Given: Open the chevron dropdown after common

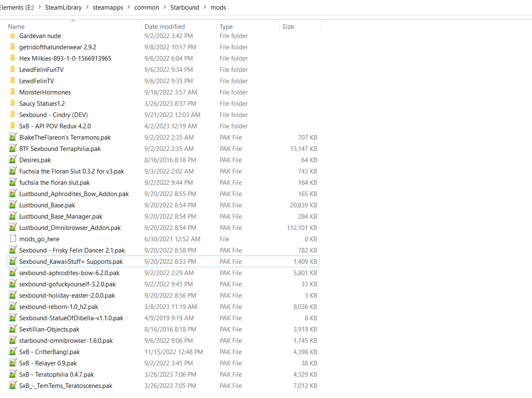Looking at the screenshot, I should (x=165, y=7).
